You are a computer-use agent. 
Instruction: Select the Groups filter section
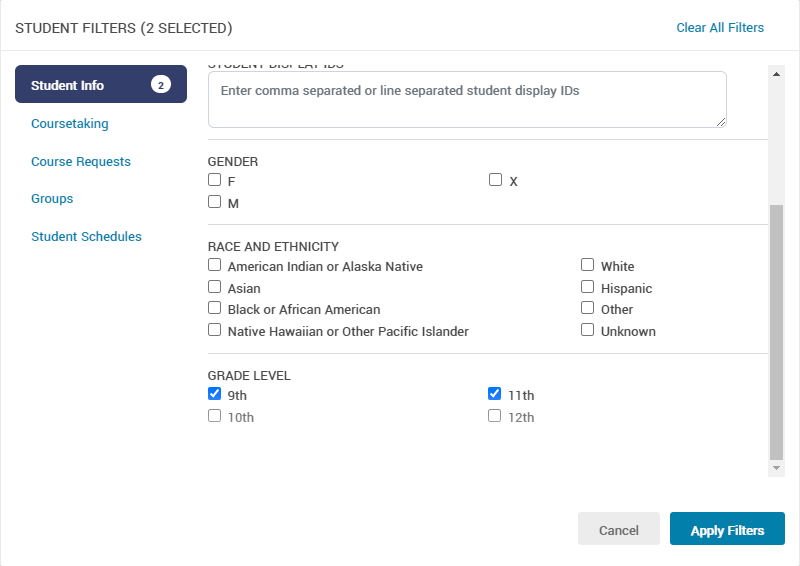pyautogui.click(x=52, y=198)
